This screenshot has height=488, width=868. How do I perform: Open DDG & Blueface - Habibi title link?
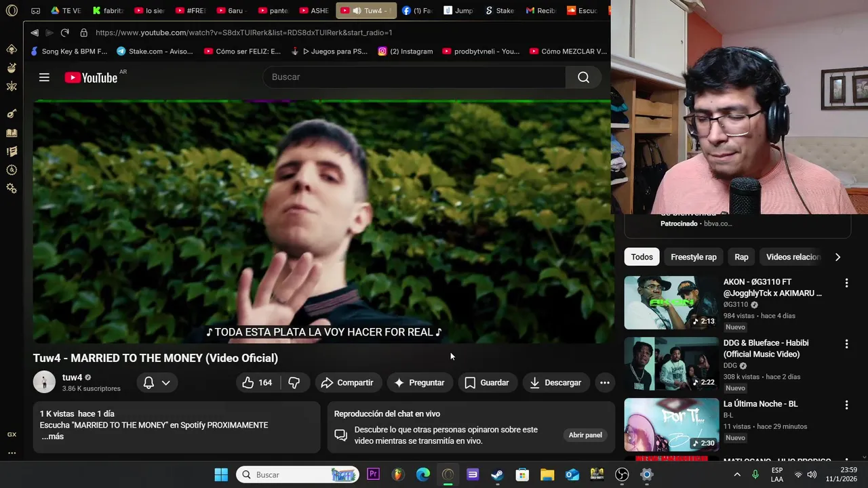tap(766, 348)
